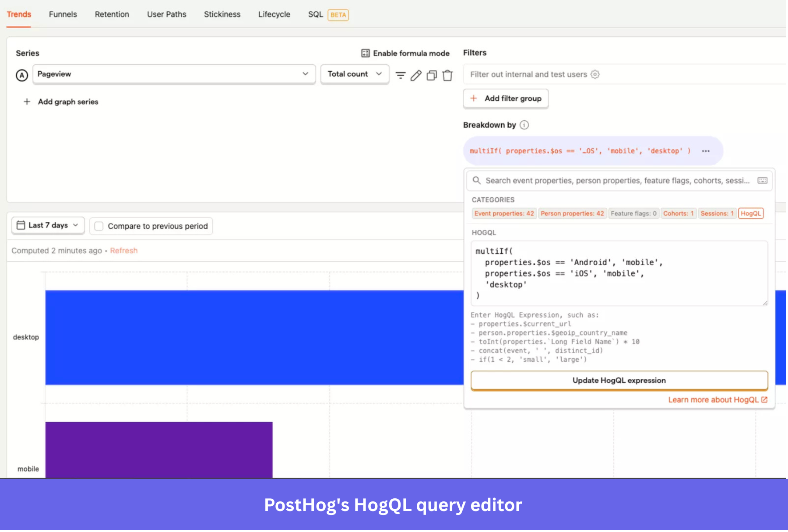Select the Event properties: 42 category
The height and width of the screenshot is (532, 788).
[x=504, y=213]
